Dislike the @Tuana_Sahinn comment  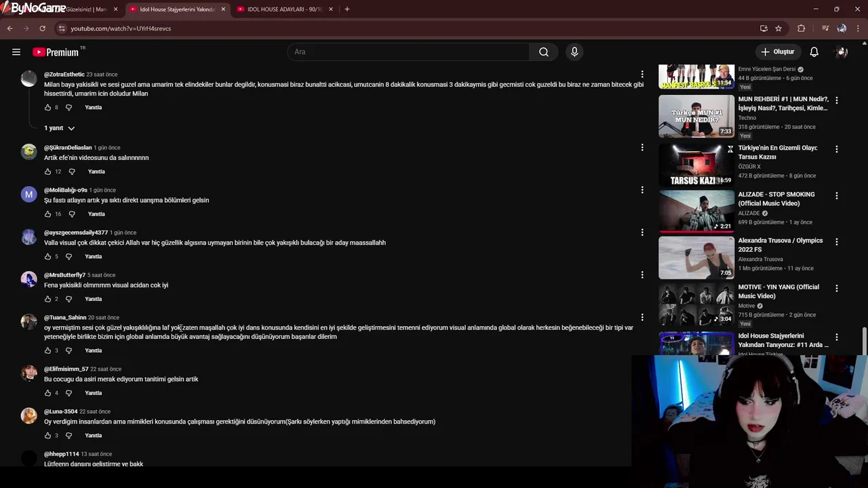click(68, 350)
